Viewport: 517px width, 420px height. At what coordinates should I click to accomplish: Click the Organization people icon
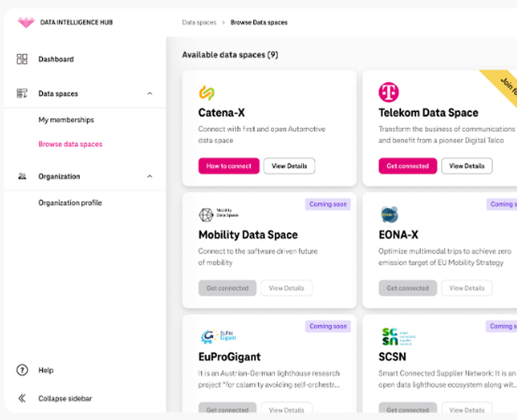click(x=22, y=176)
